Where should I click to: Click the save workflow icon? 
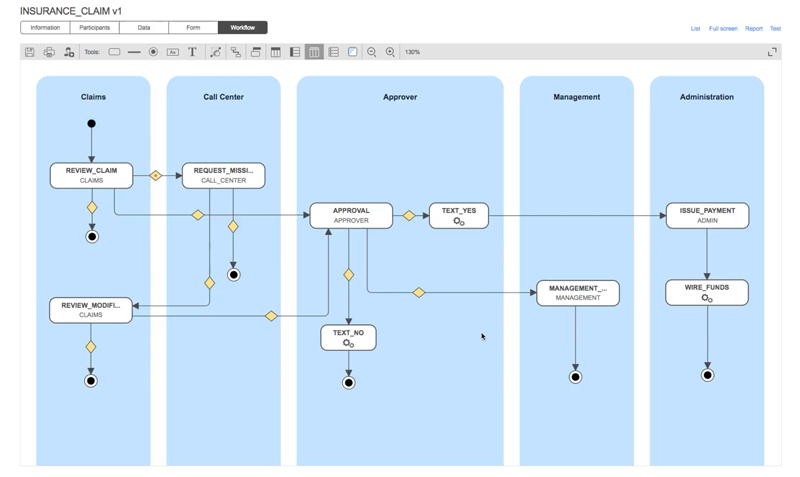30,52
